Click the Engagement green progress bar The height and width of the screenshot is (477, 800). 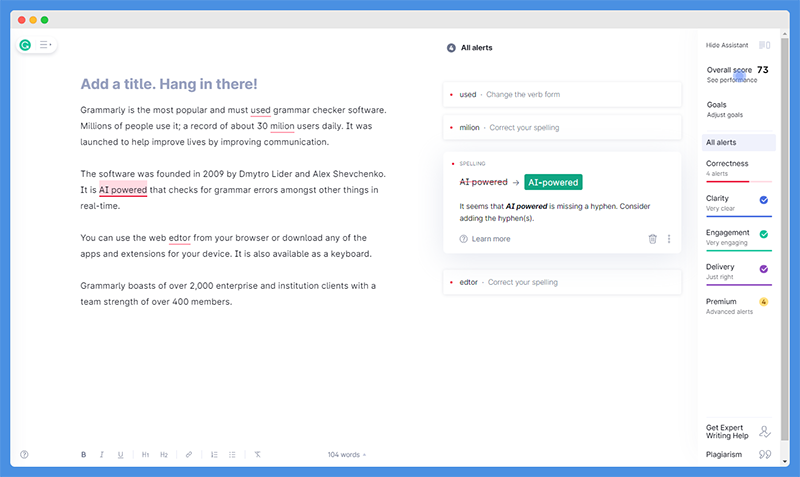click(x=739, y=250)
